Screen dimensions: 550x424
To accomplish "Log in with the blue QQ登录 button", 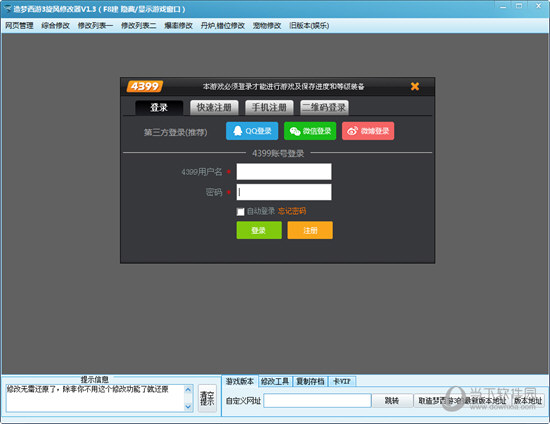I will pyautogui.click(x=252, y=131).
